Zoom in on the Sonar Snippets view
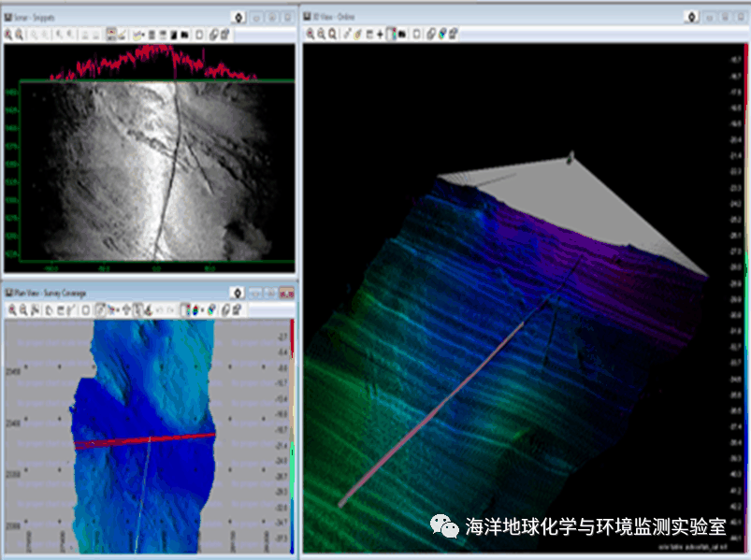Image resolution: width=751 pixels, height=560 pixels. (x=9, y=34)
